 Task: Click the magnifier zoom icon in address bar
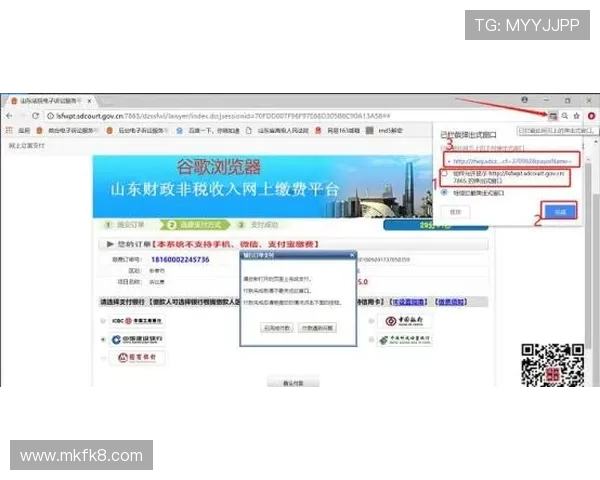pos(565,116)
